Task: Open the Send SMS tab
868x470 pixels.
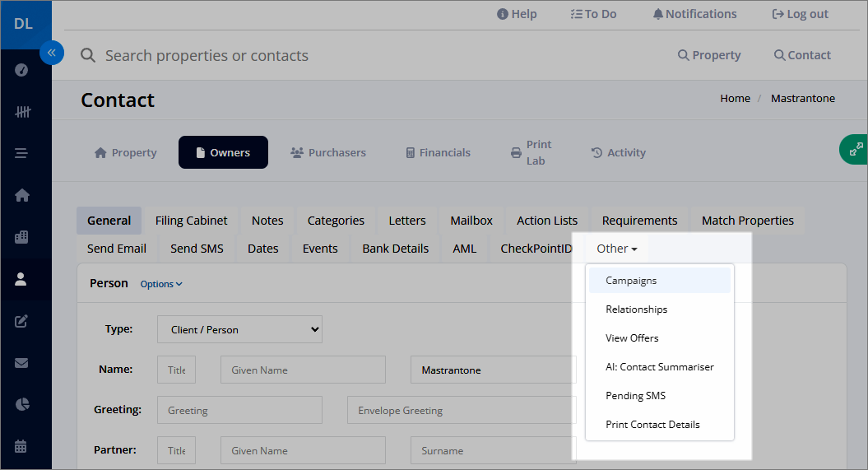Action: pos(197,249)
